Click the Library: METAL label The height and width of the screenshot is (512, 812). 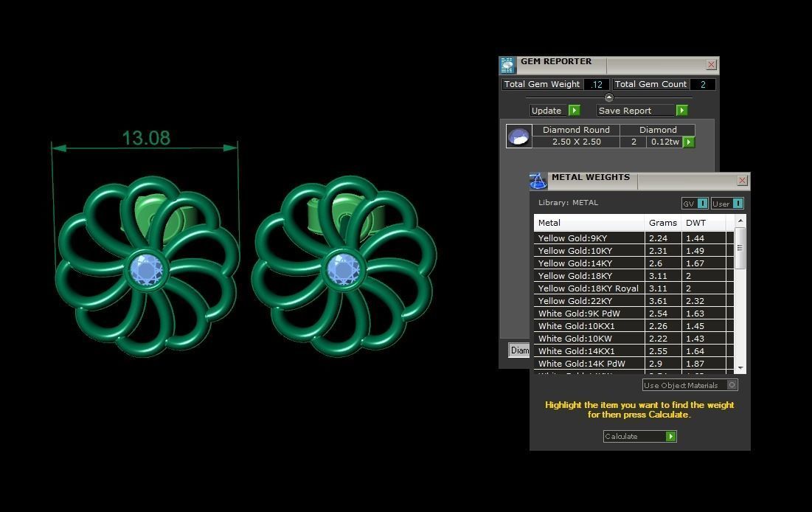pyautogui.click(x=568, y=203)
